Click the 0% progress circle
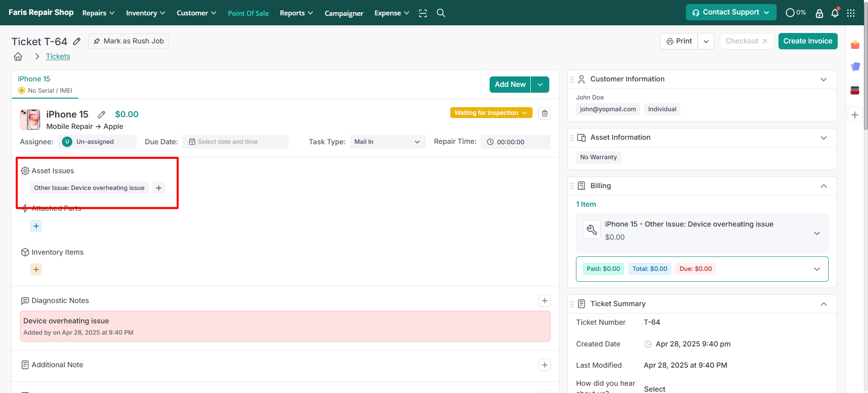The width and height of the screenshot is (868, 393). click(x=796, y=13)
